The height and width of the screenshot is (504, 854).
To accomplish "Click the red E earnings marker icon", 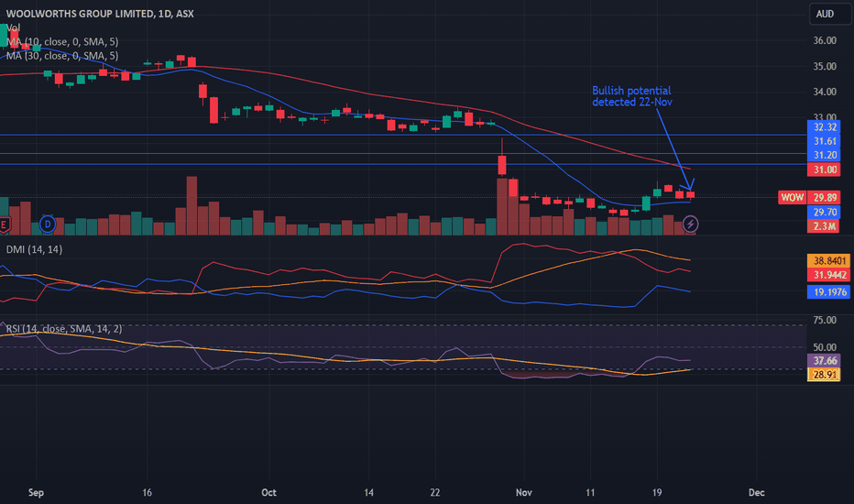I will 4,225.
